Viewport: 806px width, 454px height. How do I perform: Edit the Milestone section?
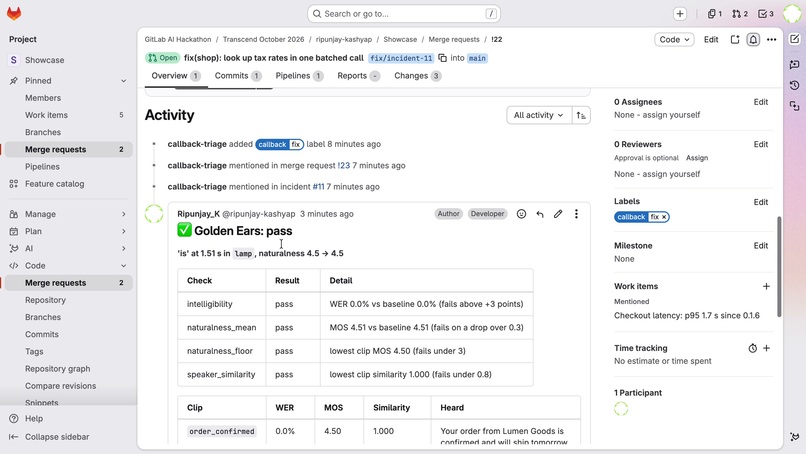(x=761, y=246)
